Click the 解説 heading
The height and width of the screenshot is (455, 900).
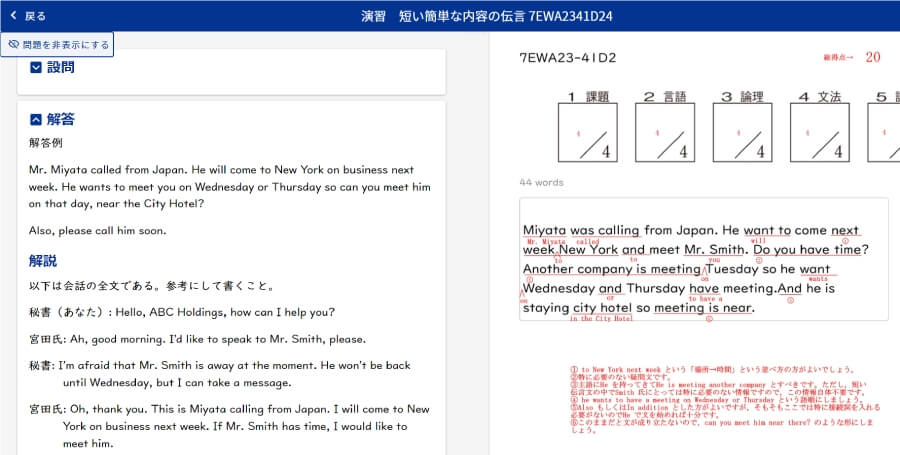[x=43, y=260]
